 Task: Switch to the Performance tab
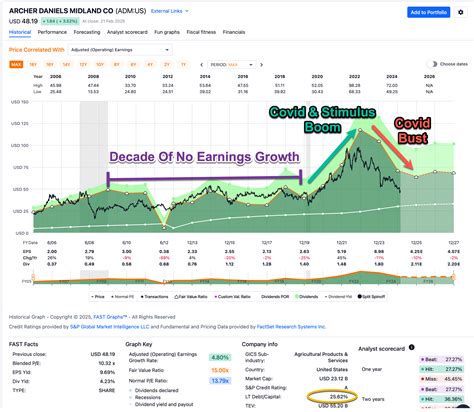pyautogui.click(x=52, y=32)
